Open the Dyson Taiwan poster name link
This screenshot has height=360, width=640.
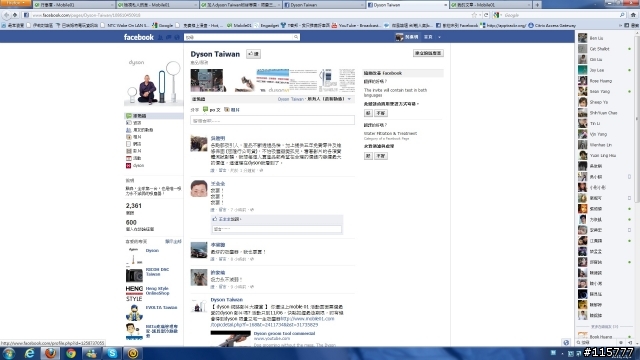[227, 300]
